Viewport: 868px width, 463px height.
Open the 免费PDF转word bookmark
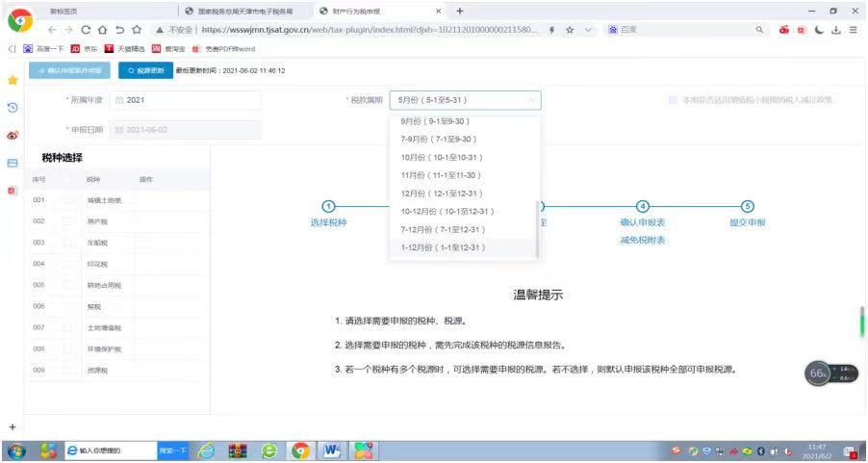coord(223,49)
